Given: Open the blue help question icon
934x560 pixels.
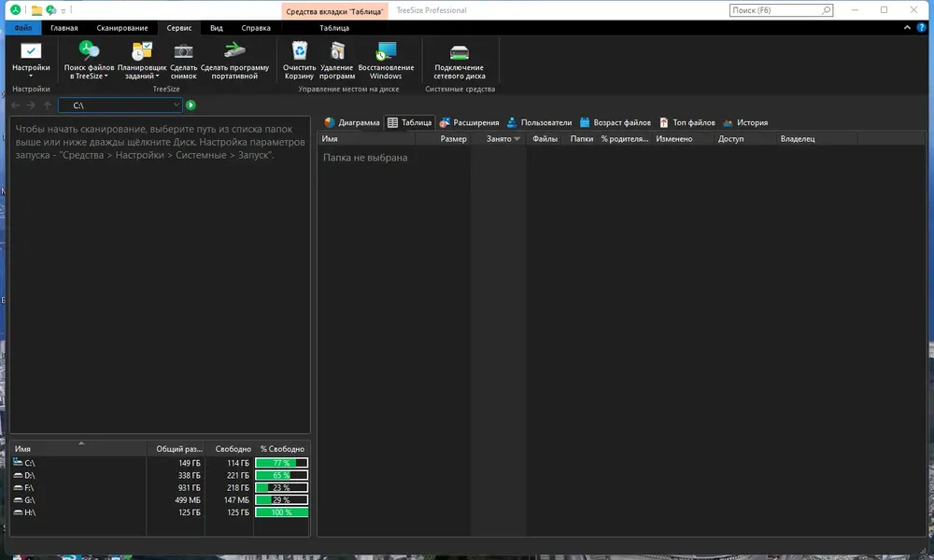Looking at the screenshot, I should point(922,27).
